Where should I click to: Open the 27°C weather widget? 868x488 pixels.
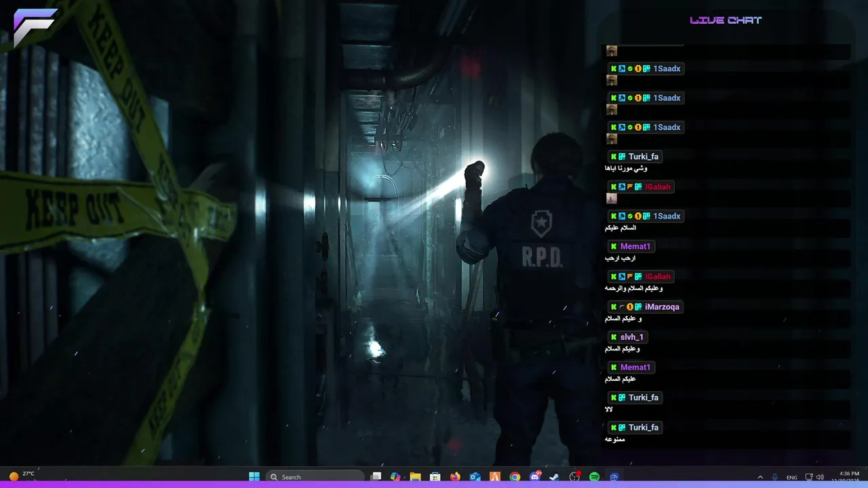pos(20,476)
